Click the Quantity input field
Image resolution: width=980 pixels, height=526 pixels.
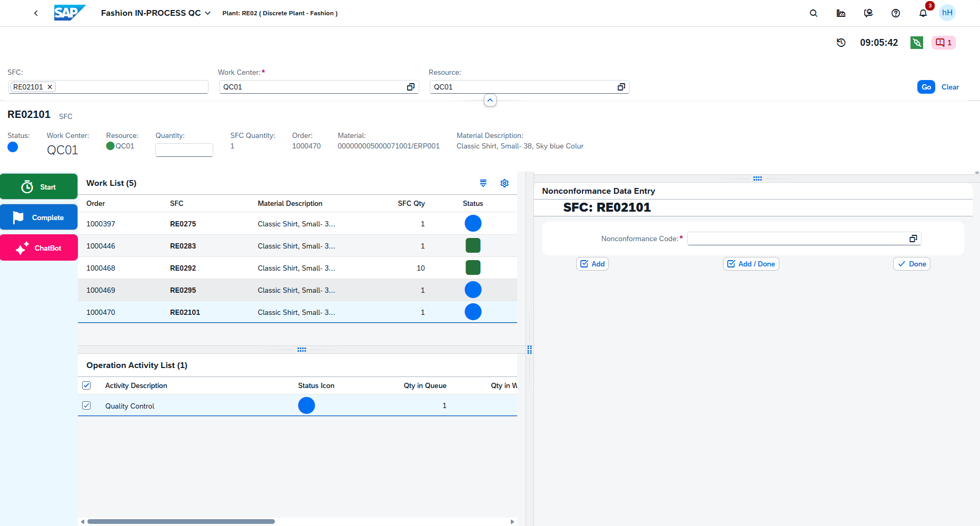184,150
